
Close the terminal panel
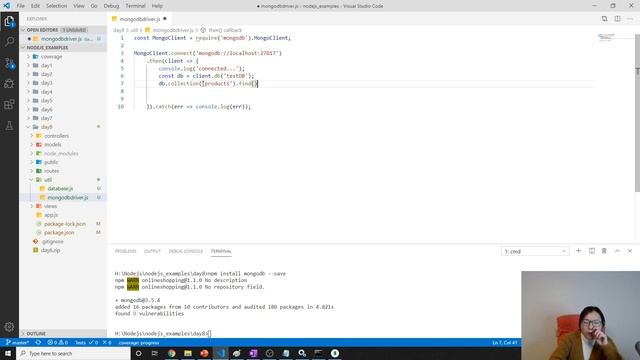(x=630, y=251)
